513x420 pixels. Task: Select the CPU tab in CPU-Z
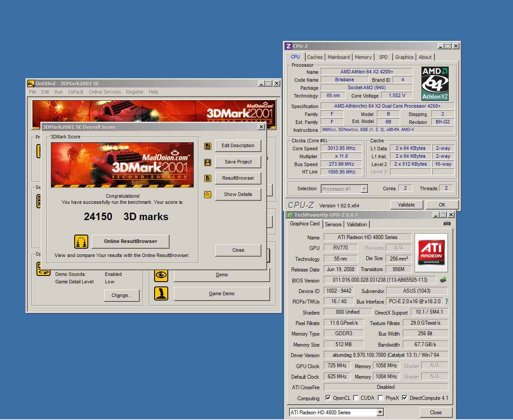295,57
